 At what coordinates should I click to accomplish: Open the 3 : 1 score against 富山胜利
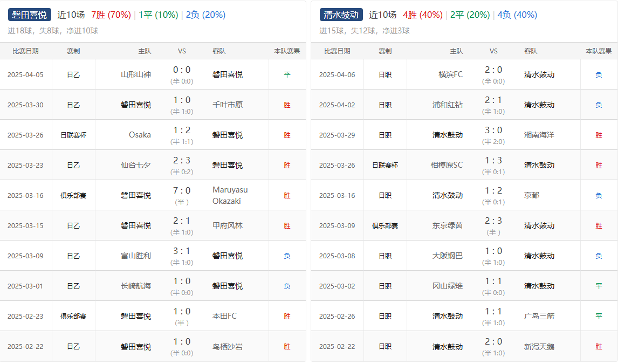click(182, 251)
